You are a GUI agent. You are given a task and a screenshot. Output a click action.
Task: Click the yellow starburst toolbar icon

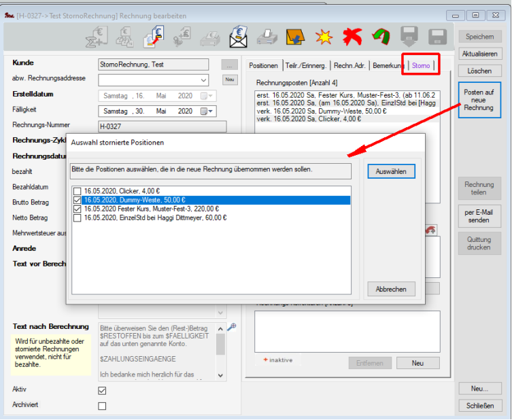click(323, 35)
